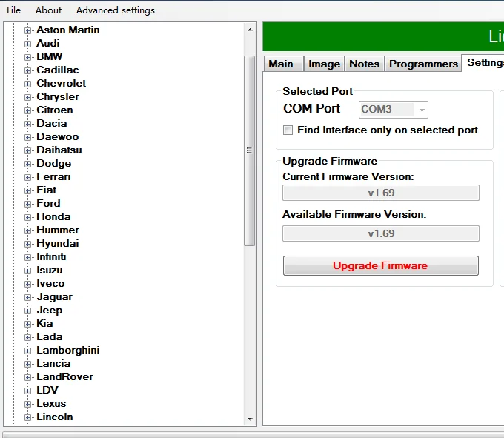The width and height of the screenshot is (504, 438).
Task: Select Iveco in the vehicle tree
Action: (x=50, y=283)
